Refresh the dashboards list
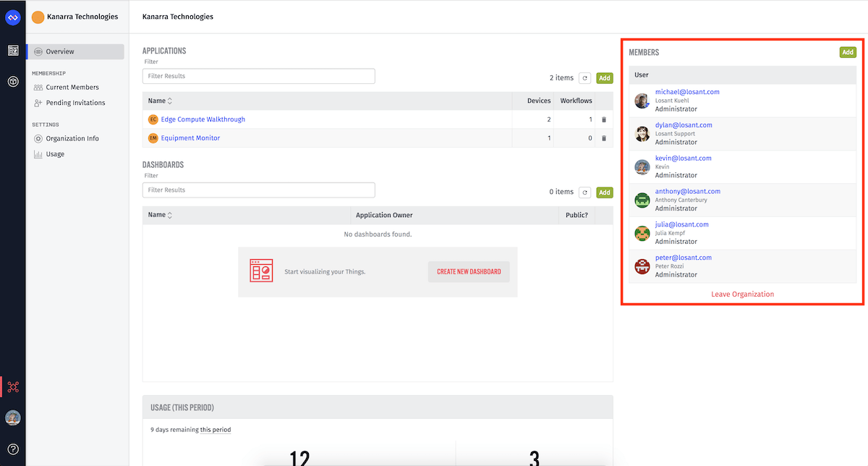868x466 pixels. click(x=585, y=192)
